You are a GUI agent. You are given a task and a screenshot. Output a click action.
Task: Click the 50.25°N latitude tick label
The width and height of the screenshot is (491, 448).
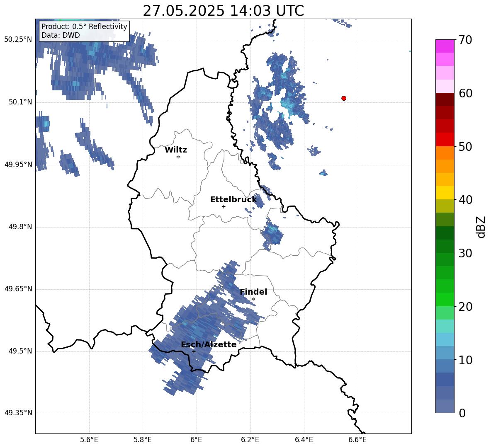click(18, 40)
